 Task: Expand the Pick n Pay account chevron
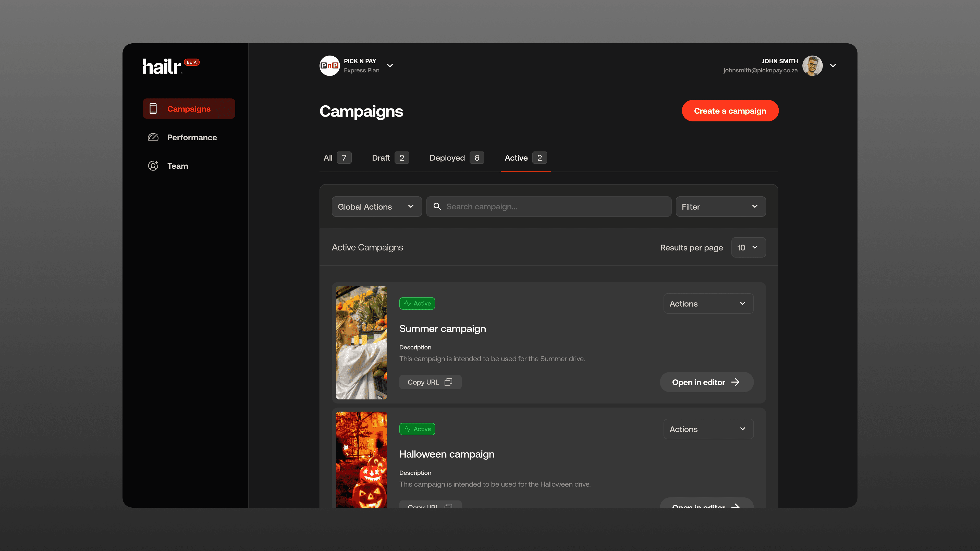tap(390, 65)
